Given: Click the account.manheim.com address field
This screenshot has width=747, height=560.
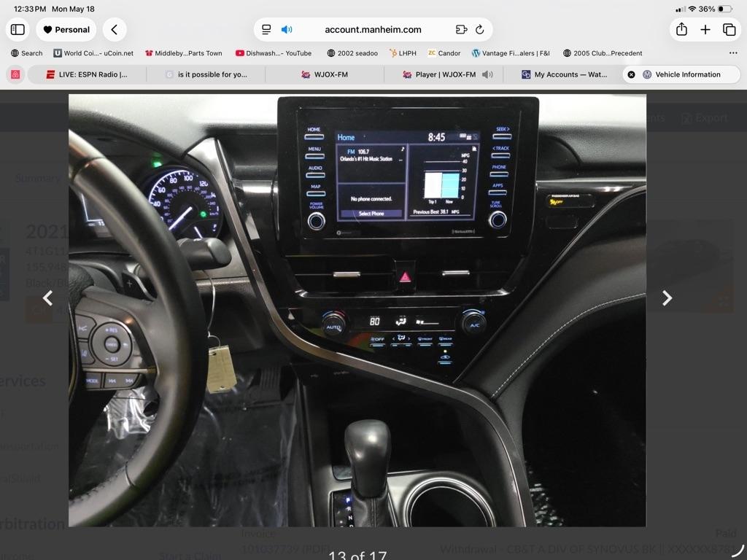Looking at the screenshot, I should (x=373, y=29).
